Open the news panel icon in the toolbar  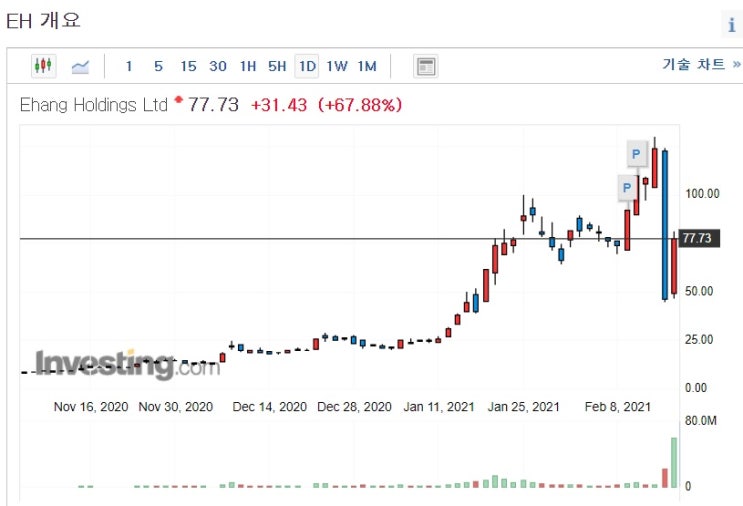tap(426, 66)
